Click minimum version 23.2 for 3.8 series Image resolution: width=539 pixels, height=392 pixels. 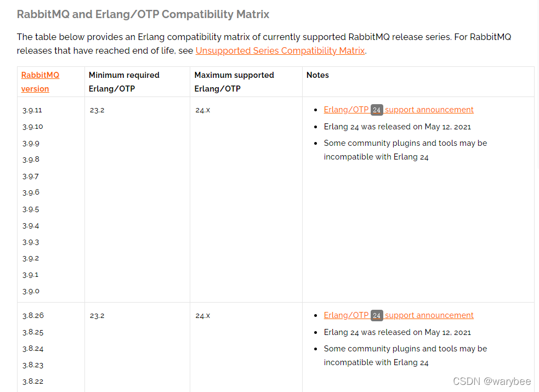pyautogui.click(x=97, y=316)
